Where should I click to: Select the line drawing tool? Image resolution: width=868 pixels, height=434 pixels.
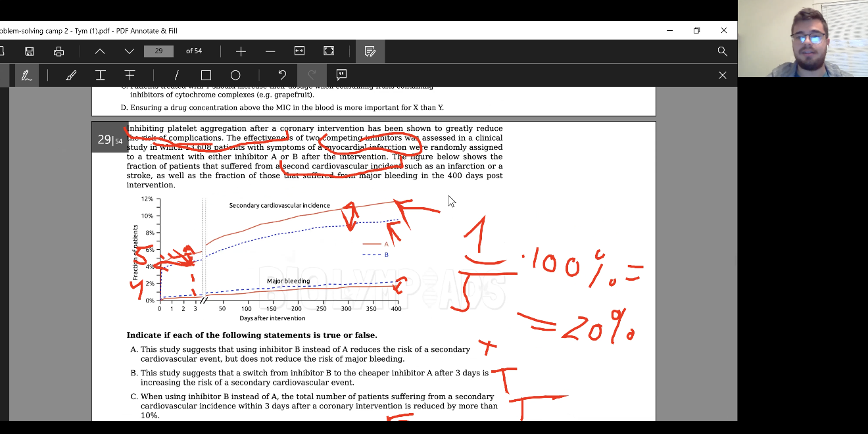click(x=176, y=75)
